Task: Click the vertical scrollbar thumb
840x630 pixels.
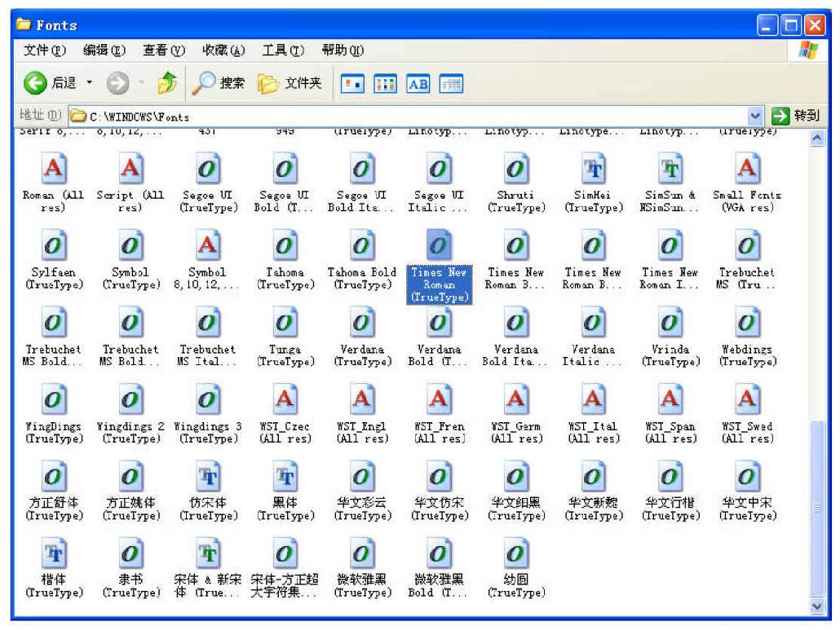Action: point(816,509)
